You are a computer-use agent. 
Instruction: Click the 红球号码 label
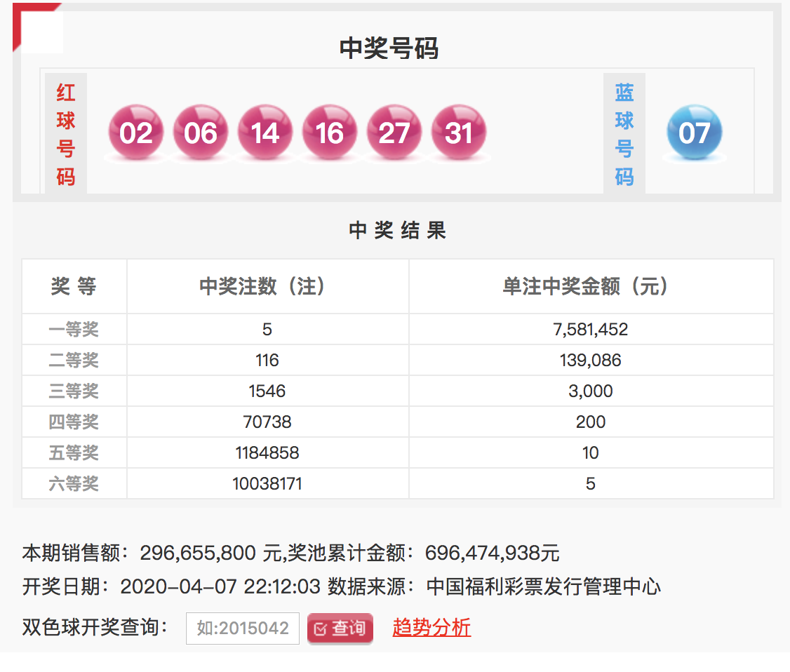pyautogui.click(x=66, y=134)
